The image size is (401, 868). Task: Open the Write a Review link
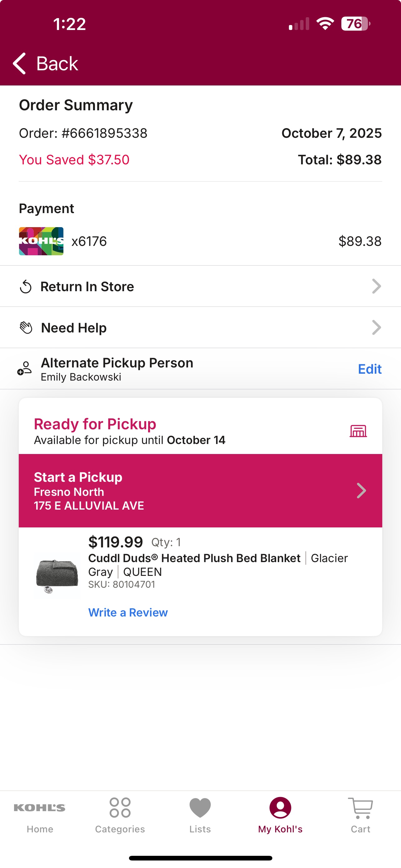(x=128, y=612)
